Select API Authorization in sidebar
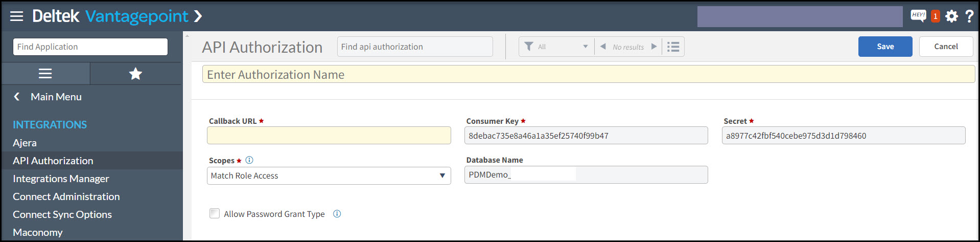 (x=53, y=161)
